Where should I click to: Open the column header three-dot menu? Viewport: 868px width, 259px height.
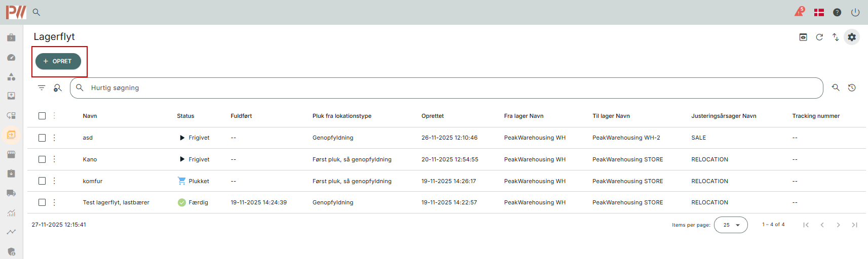[54, 116]
